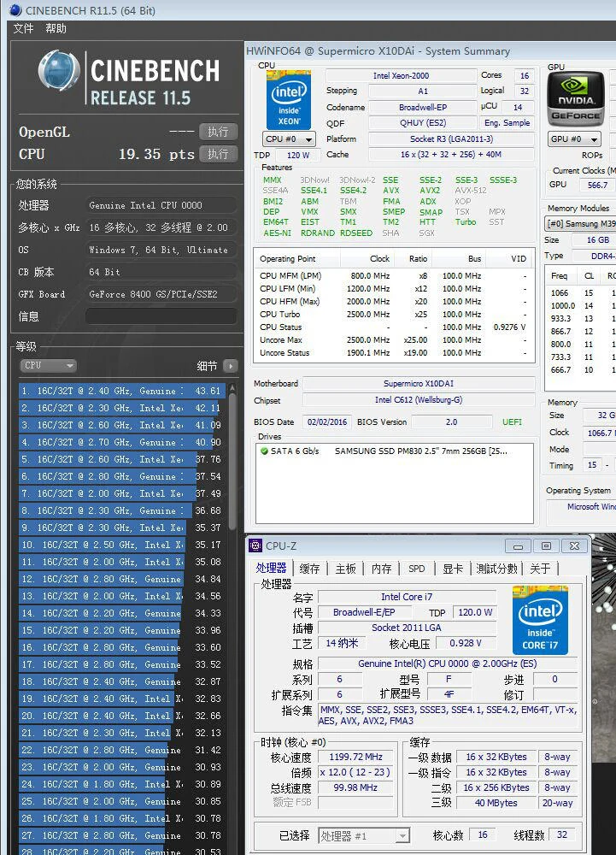
Task: Select ranking row 2 scoring 42.11
Action: click(x=121, y=408)
